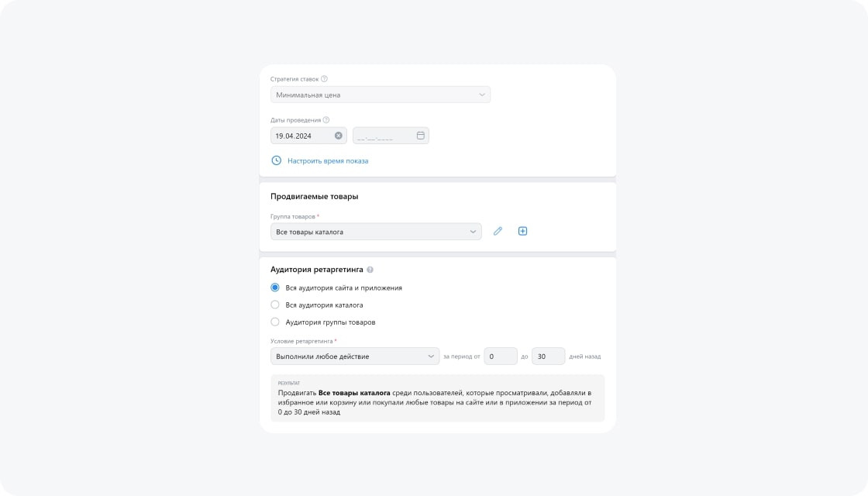Click the period end field showing 30
Image resolution: width=868 pixels, height=496 pixels.
coord(548,356)
